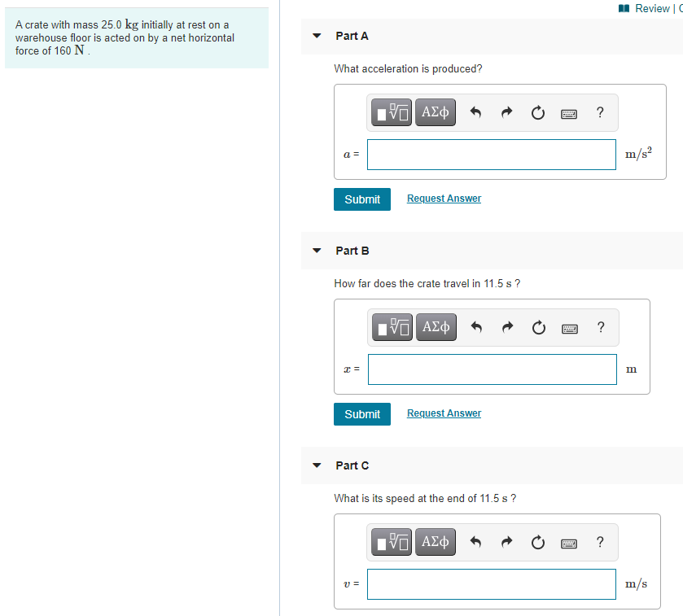Click the Review book icon

[624, 8]
